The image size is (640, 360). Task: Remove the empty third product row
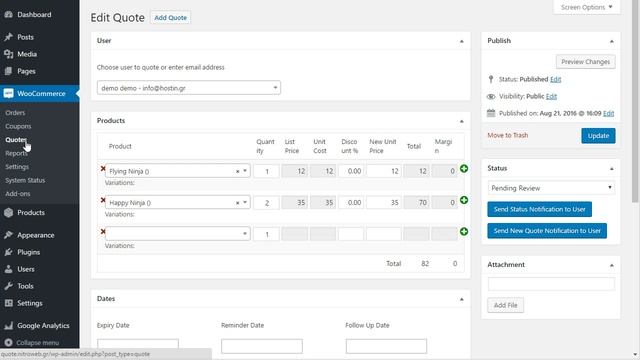coord(103,231)
